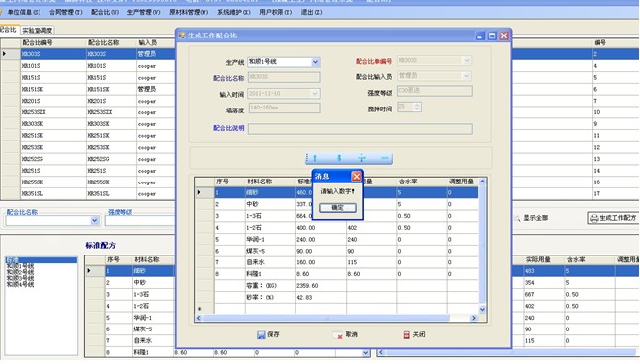Open the 原材料管理 menu
This screenshot has width=640, height=364.
click(189, 12)
